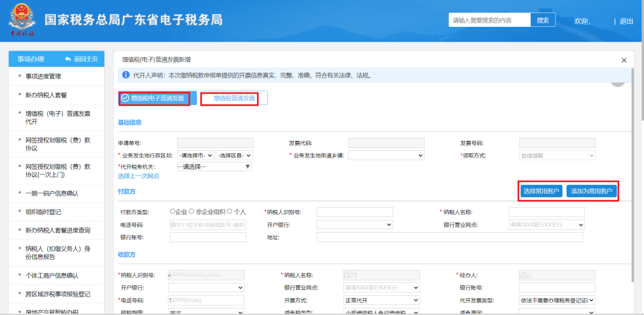Open 事项进度管理 in the sidebar
Screen dimensions: 644x315
(x=44, y=76)
